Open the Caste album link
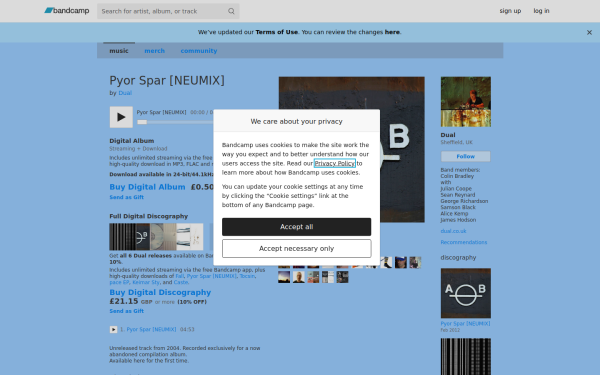 [x=181, y=282]
